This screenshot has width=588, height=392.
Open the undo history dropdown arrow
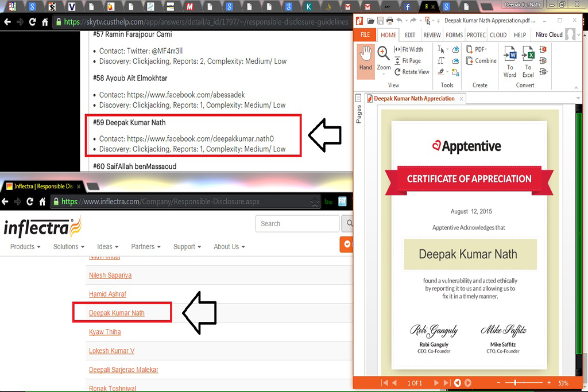tap(406, 21)
